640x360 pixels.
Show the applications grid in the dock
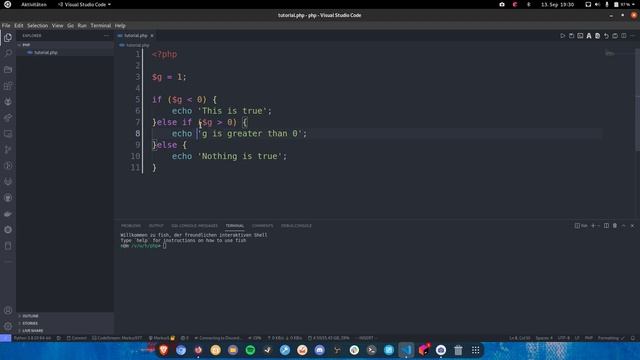(476, 350)
